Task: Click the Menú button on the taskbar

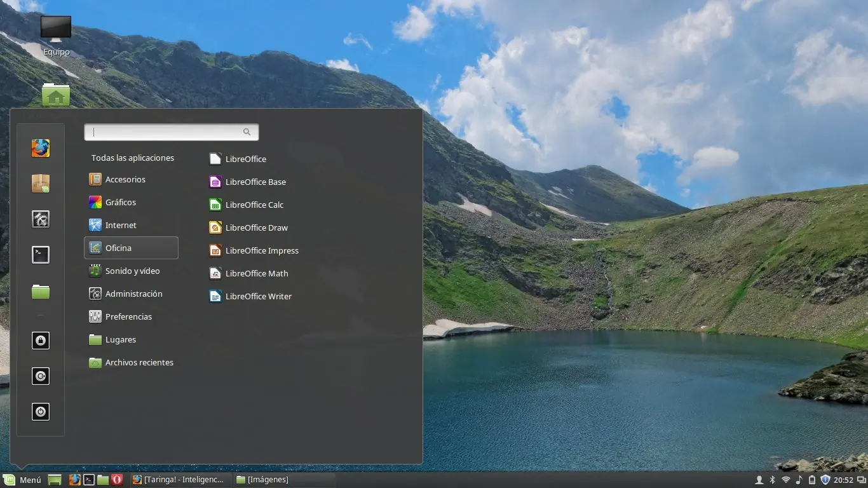Action: tap(24, 480)
